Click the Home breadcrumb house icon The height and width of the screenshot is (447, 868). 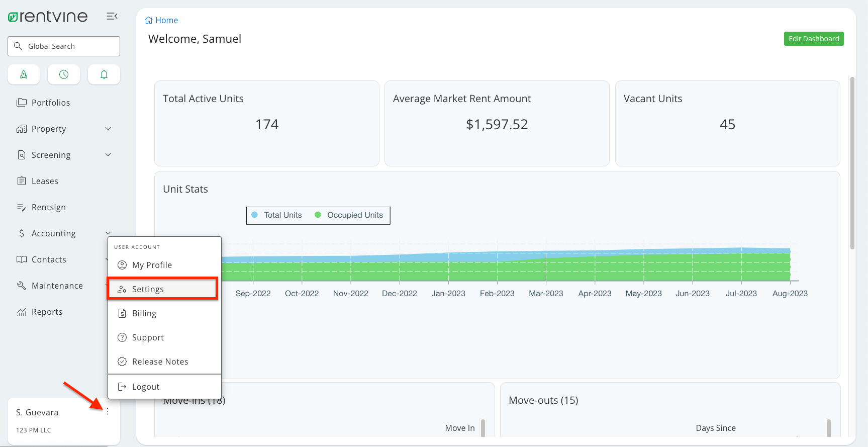click(x=149, y=21)
